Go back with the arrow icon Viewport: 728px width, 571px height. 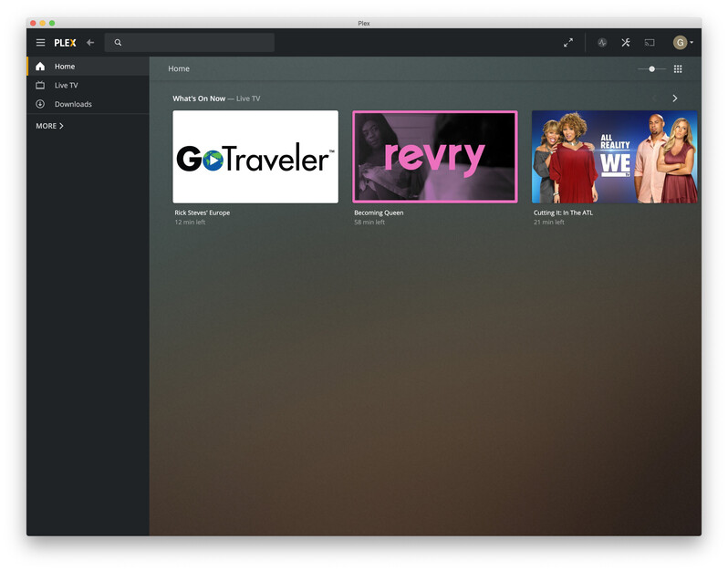click(90, 43)
